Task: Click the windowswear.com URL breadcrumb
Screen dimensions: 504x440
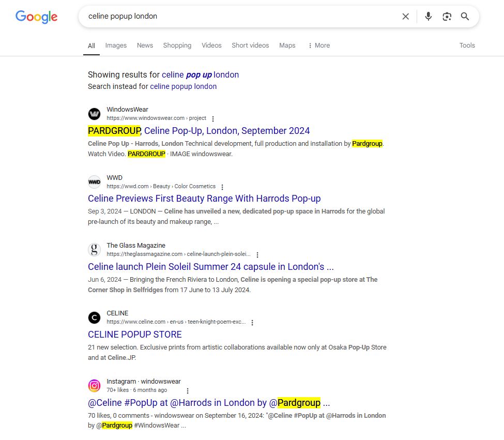Action: (x=156, y=118)
